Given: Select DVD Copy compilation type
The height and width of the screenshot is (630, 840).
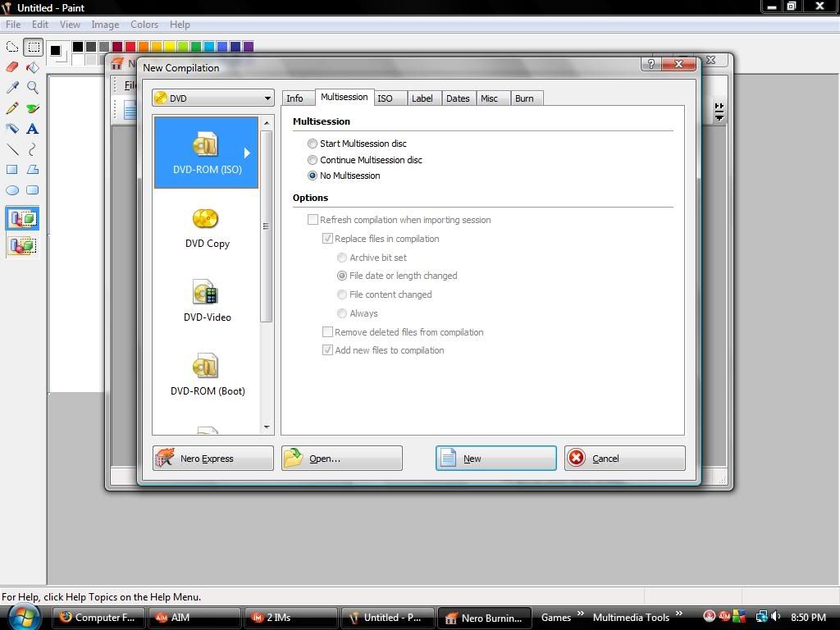Looking at the screenshot, I should pyautogui.click(x=207, y=228).
